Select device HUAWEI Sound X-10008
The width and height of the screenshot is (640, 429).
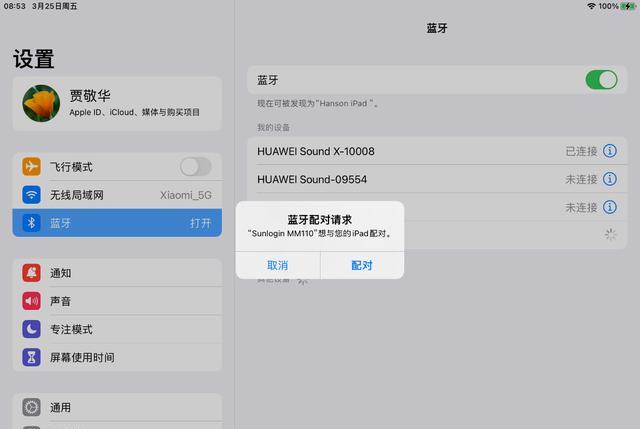point(437,151)
